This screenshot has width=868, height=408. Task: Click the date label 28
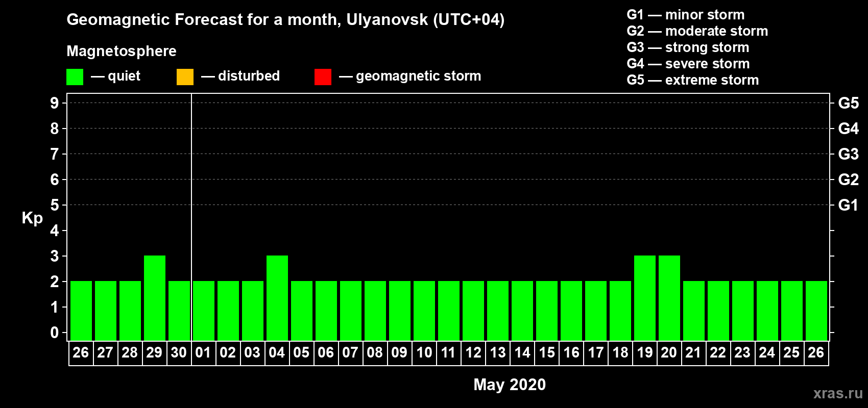(x=130, y=353)
